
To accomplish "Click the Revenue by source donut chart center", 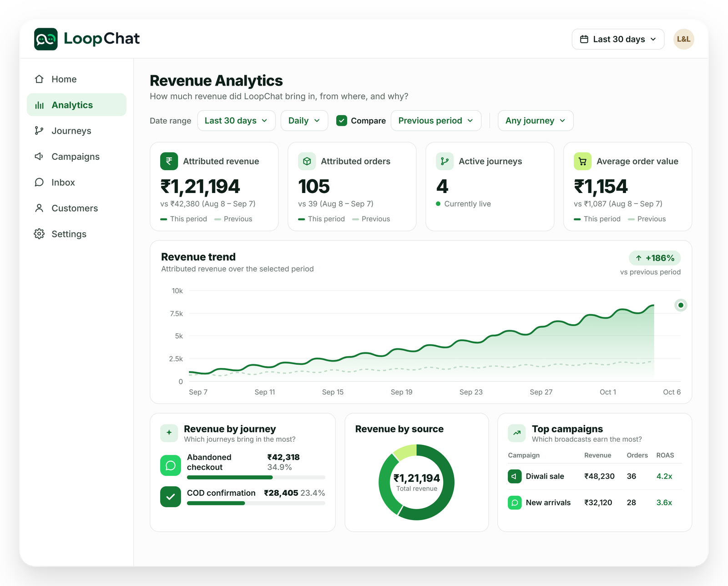I will 417,482.
